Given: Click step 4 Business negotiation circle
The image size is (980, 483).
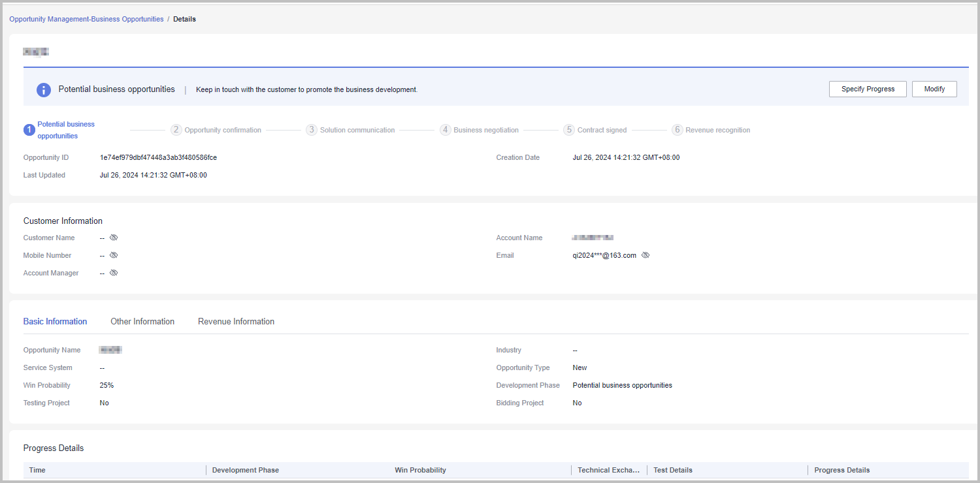Looking at the screenshot, I should [x=446, y=130].
